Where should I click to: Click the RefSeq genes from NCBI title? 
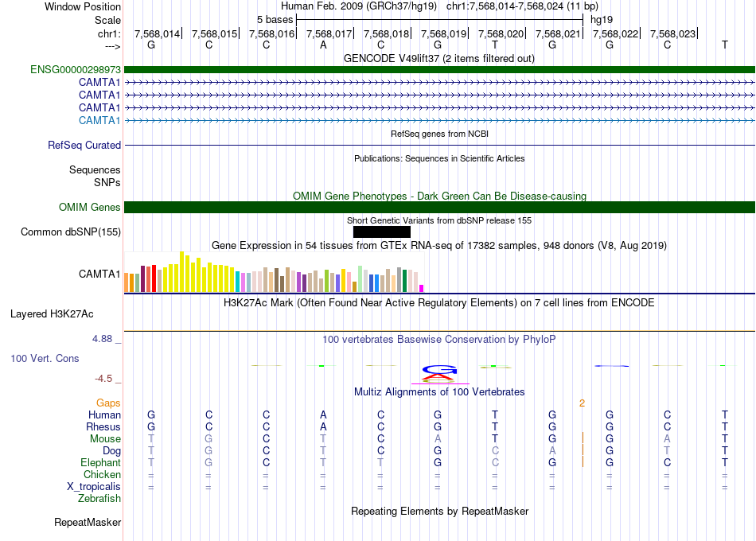440,134
